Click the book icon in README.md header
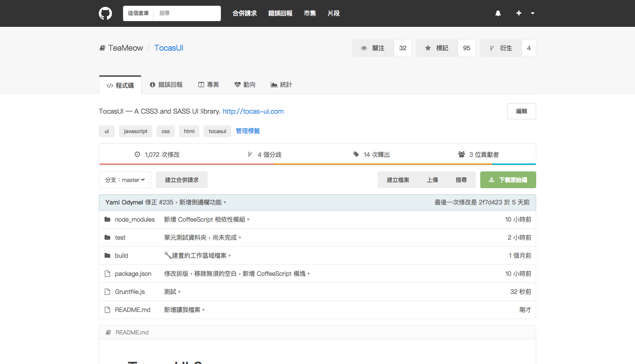Viewport: 635px width, 364px height. 108,332
